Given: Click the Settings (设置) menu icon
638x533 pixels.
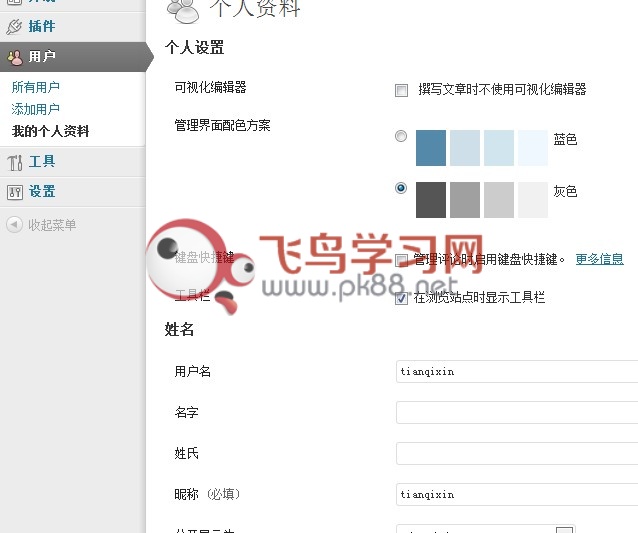Looking at the screenshot, I should pyautogui.click(x=14, y=192).
